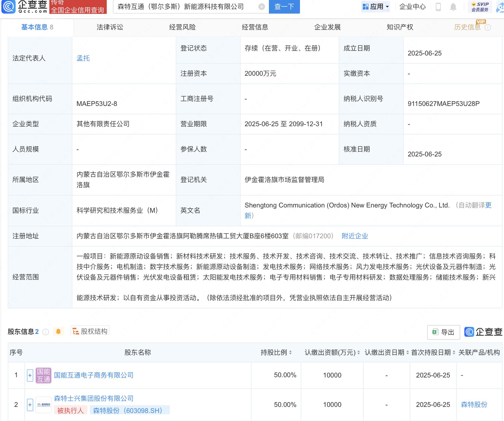Switch to 经营信息 tab
This screenshot has height=421, width=504.
255,27
